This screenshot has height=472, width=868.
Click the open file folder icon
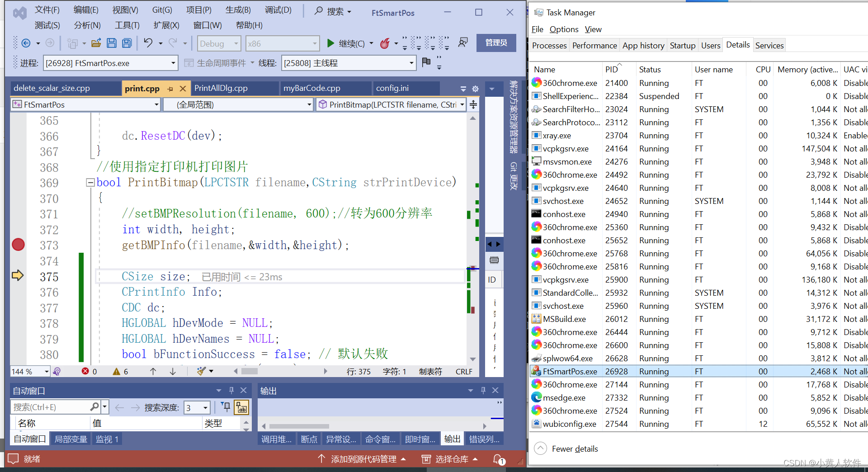click(x=96, y=43)
